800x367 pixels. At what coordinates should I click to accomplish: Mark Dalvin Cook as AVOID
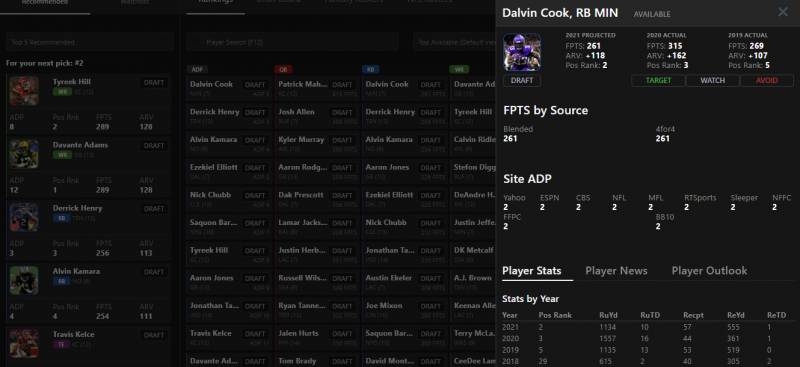click(766, 81)
